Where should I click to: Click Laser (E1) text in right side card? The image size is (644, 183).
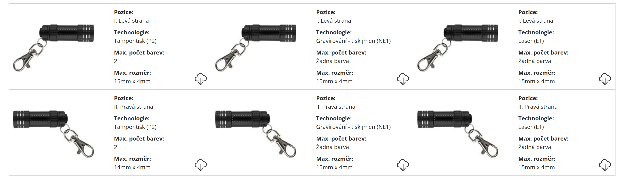point(531,127)
